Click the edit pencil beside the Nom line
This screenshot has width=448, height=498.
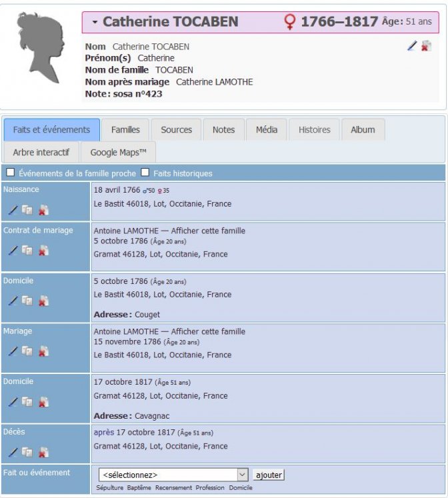click(x=412, y=46)
